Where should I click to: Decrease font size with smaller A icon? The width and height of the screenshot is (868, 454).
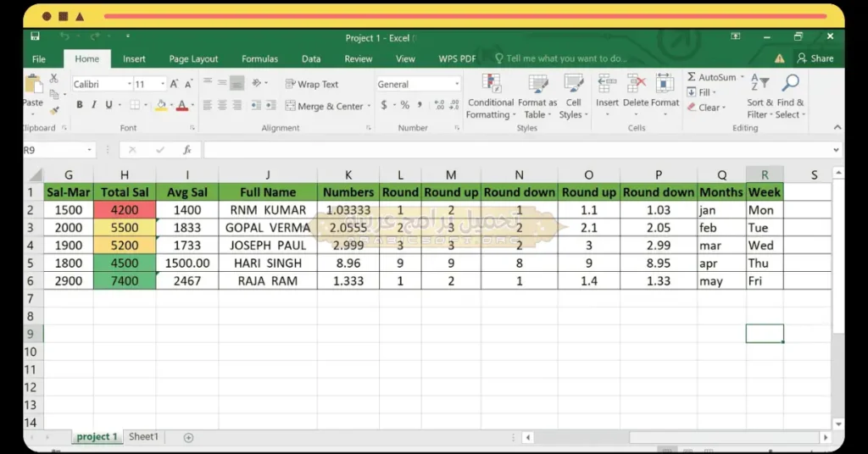(x=188, y=84)
